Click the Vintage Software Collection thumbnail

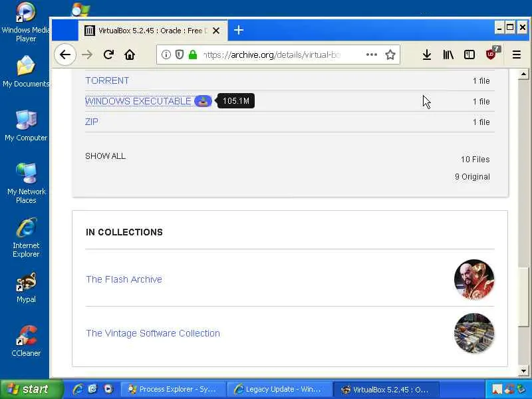click(474, 333)
